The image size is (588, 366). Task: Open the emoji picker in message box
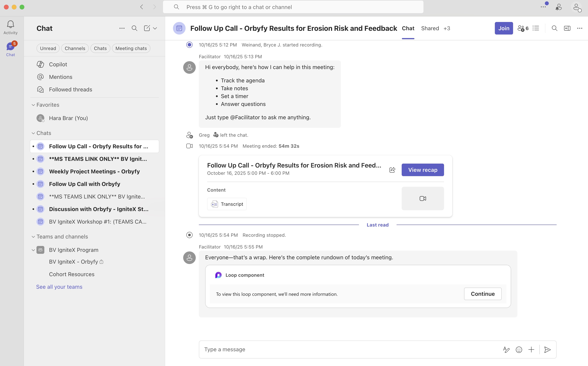[519, 349]
